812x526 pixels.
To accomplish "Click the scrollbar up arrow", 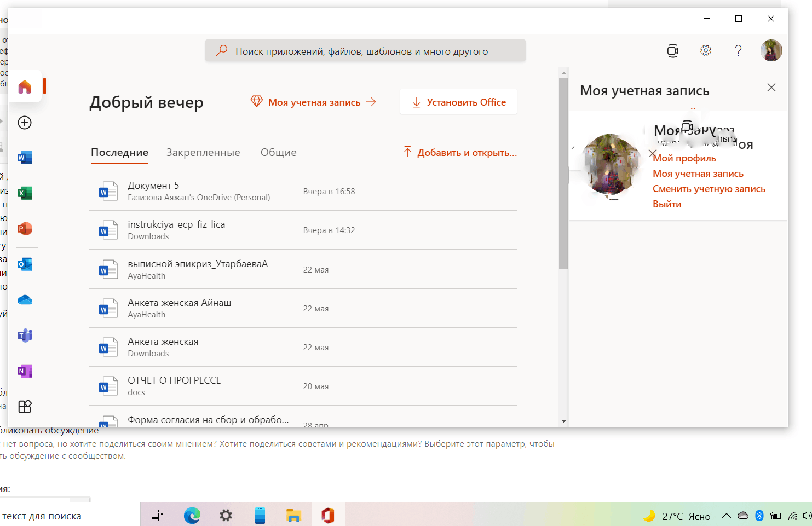I will (563, 73).
